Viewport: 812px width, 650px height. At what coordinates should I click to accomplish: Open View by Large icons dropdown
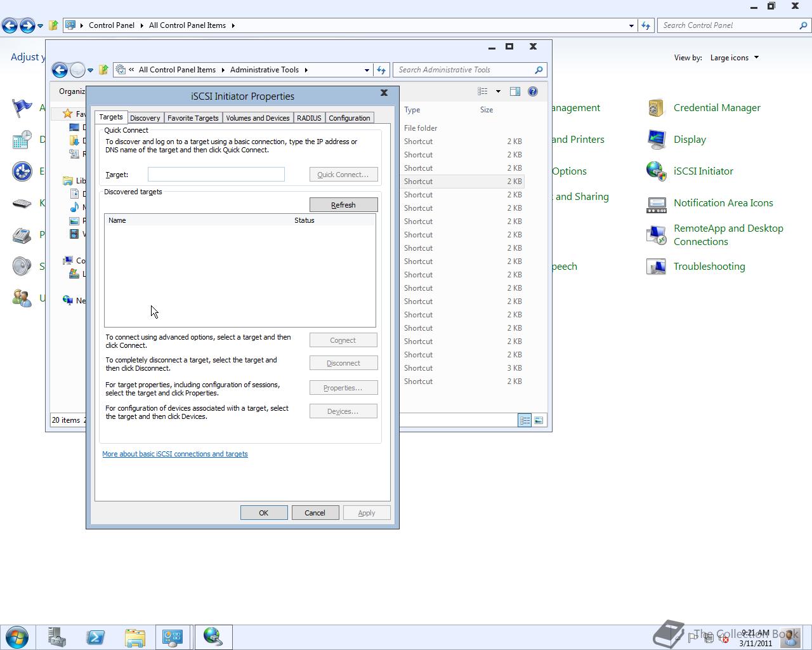734,58
